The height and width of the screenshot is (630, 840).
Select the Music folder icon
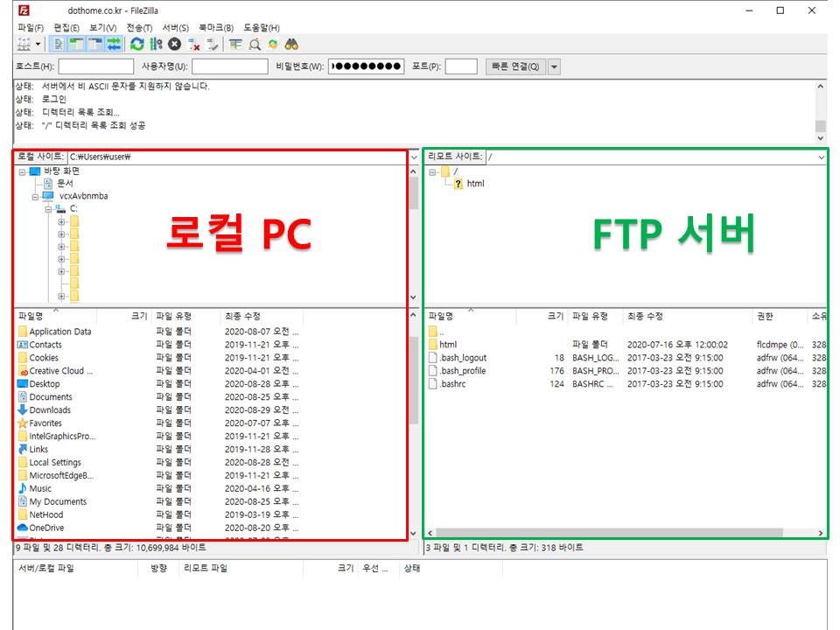tap(23, 488)
